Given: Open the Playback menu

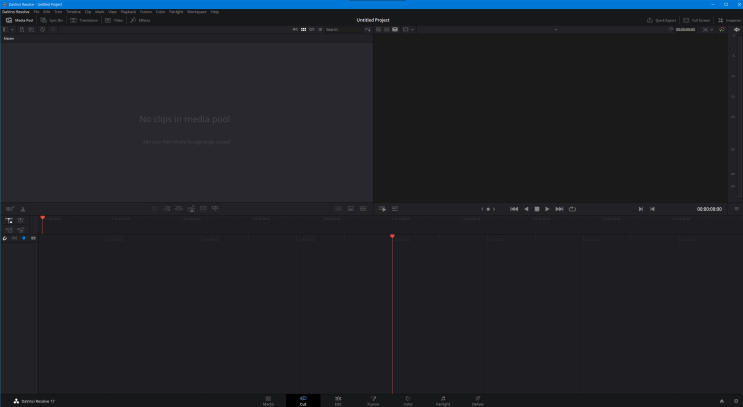Looking at the screenshot, I should coord(128,12).
